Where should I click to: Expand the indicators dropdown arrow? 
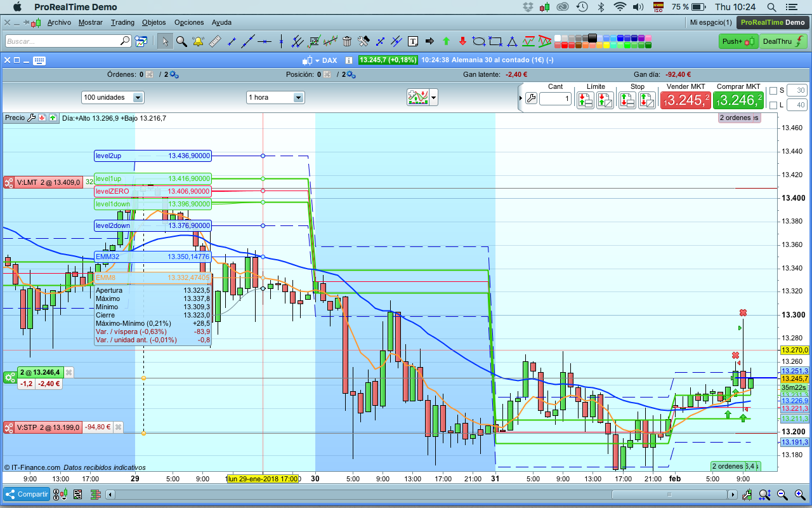coord(434,98)
